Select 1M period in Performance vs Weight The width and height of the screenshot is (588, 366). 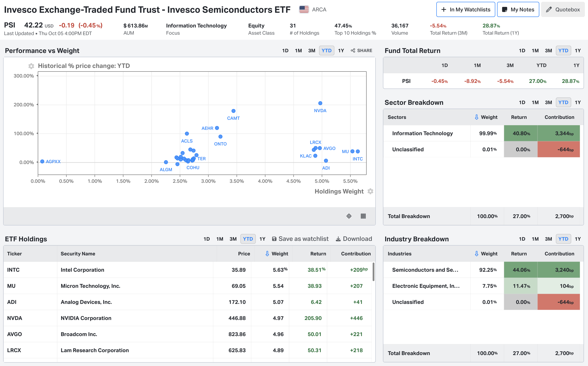tap(298, 50)
